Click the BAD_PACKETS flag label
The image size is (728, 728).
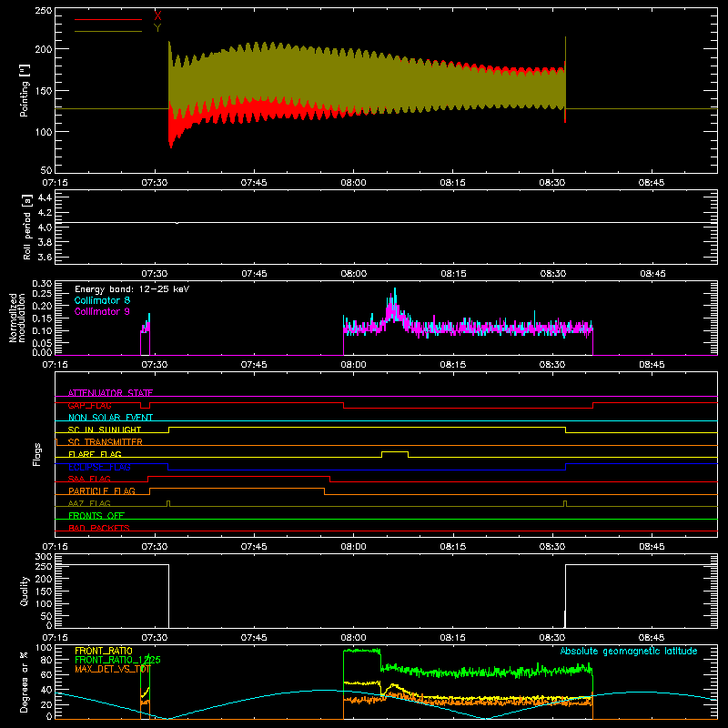tap(99, 528)
